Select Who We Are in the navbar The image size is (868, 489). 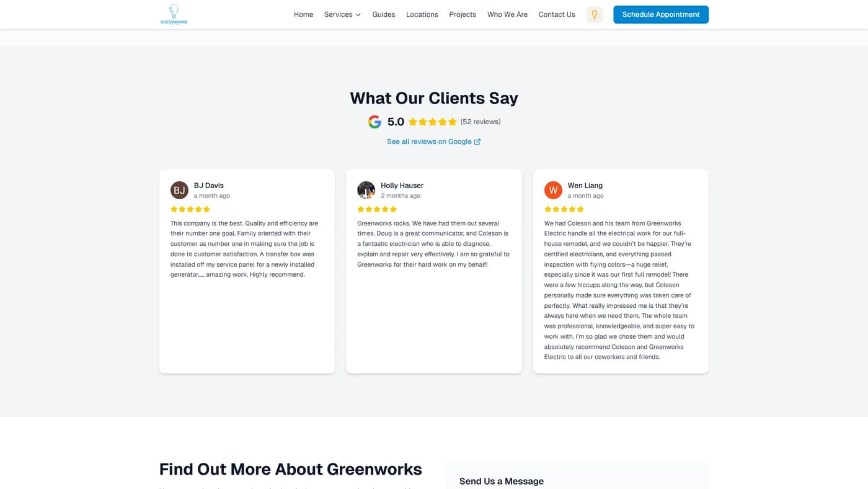507,14
